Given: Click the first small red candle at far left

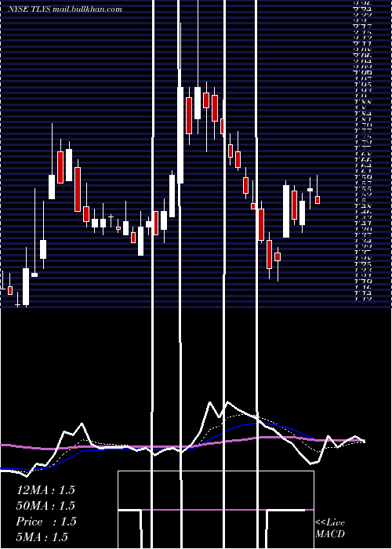Looking at the screenshot, I should point(10,290).
